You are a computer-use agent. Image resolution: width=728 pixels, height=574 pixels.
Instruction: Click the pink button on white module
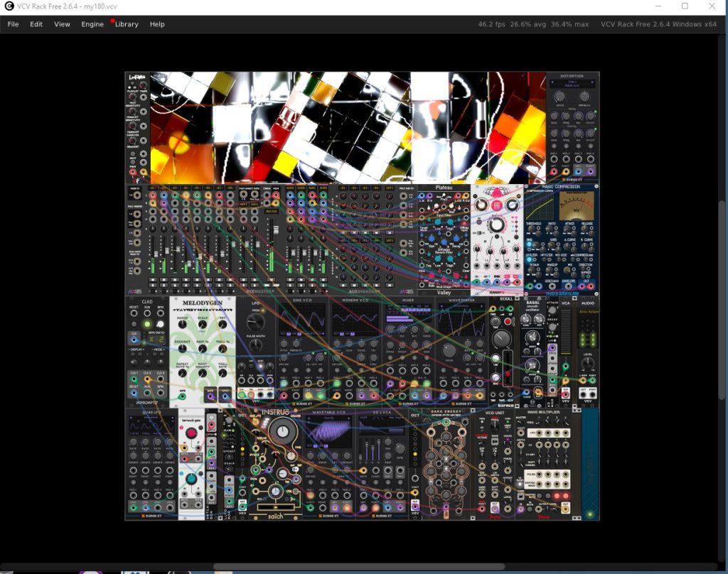coord(497,205)
